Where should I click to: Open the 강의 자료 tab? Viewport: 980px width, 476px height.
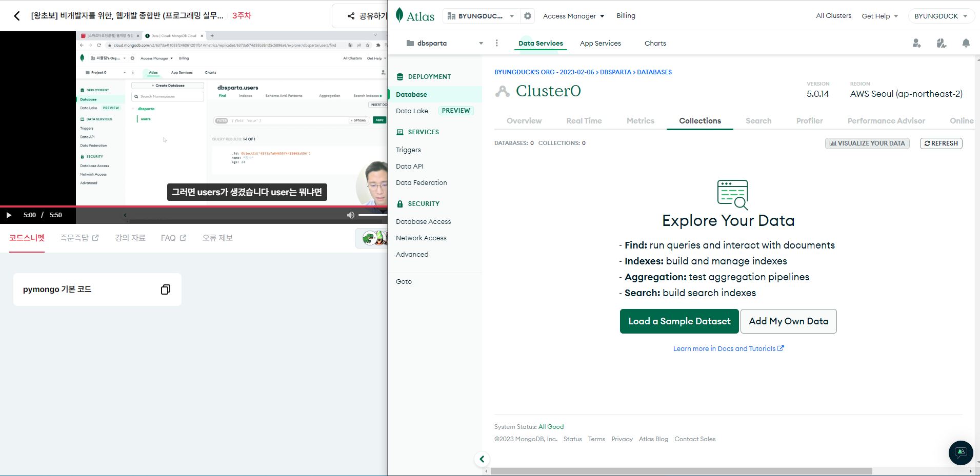coord(130,238)
